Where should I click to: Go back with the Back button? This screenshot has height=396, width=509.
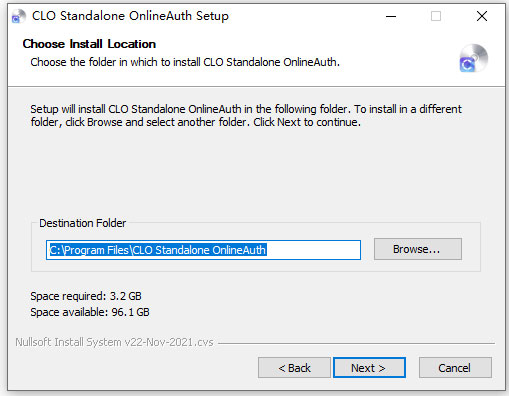294,368
